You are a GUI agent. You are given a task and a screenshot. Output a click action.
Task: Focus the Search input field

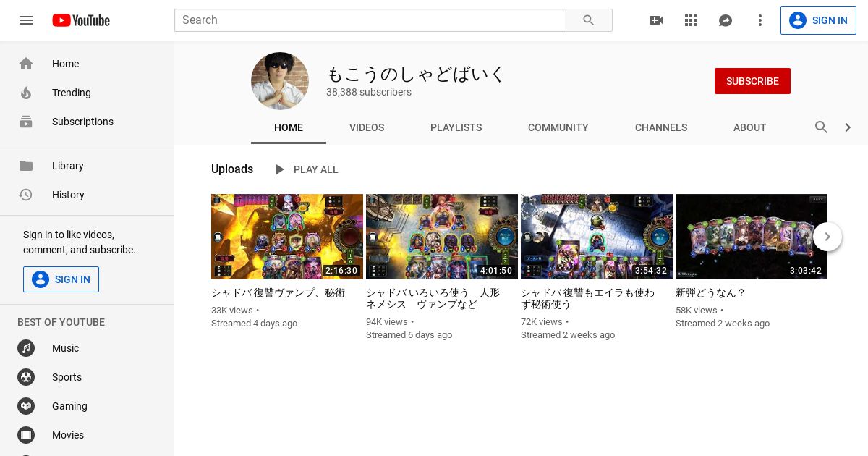370,20
